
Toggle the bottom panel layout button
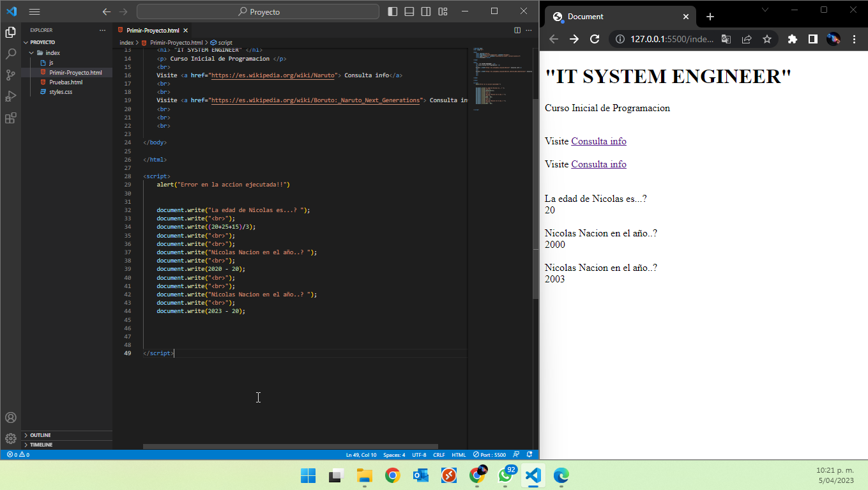409,11
